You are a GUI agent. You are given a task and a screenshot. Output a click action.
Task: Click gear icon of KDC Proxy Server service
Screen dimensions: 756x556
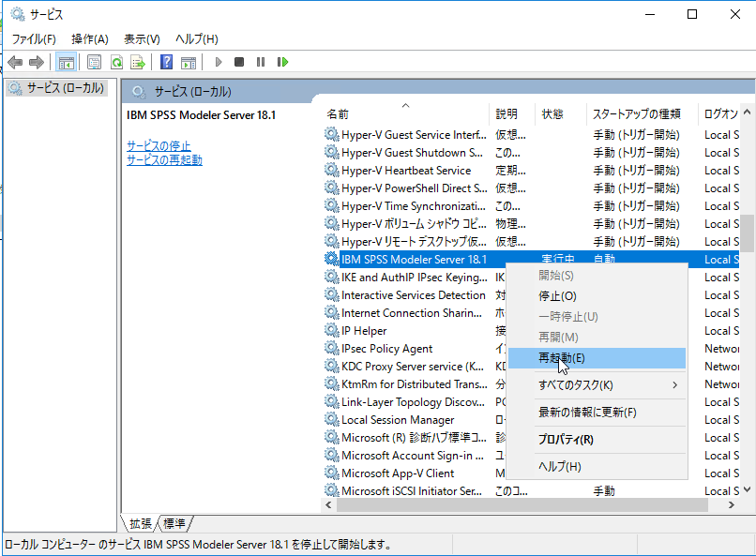[332, 367]
